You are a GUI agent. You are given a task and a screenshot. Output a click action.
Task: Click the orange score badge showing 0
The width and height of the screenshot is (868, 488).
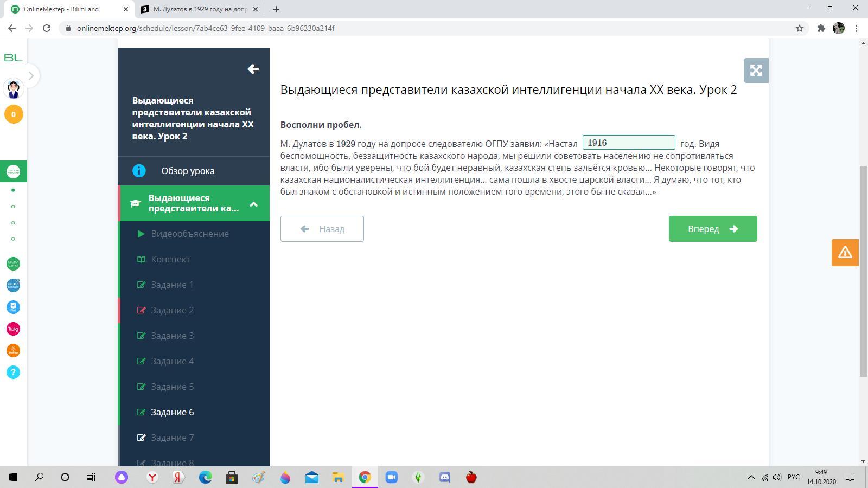(x=14, y=114)
